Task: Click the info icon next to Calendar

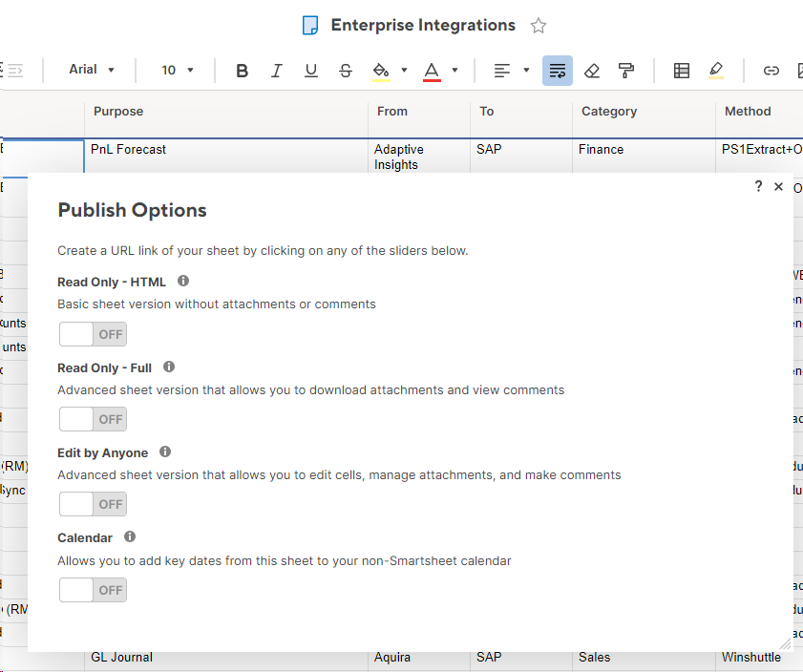Action: tap(130, 536)
